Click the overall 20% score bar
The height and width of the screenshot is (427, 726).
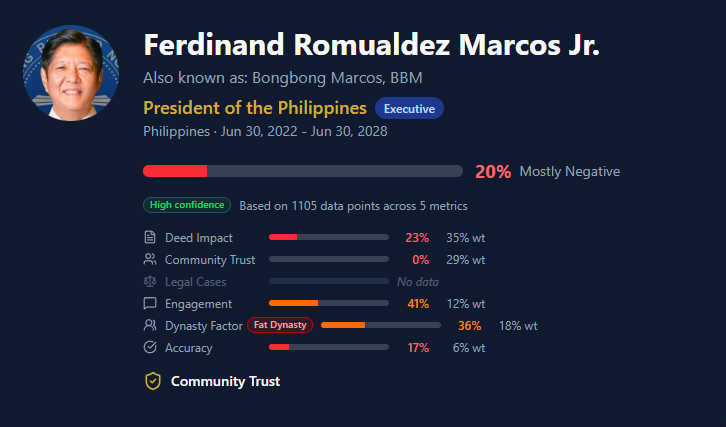tap(303, 171)
